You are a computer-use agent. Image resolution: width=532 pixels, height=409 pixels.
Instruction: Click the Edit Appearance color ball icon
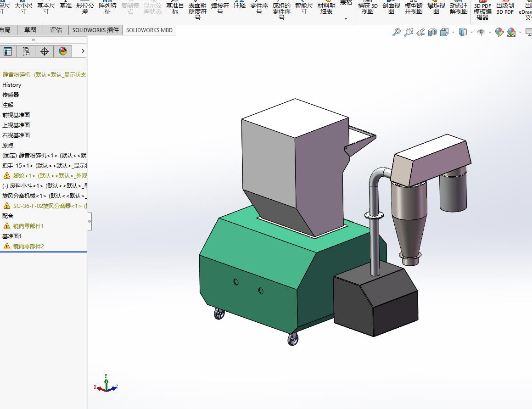click(499, 32)
